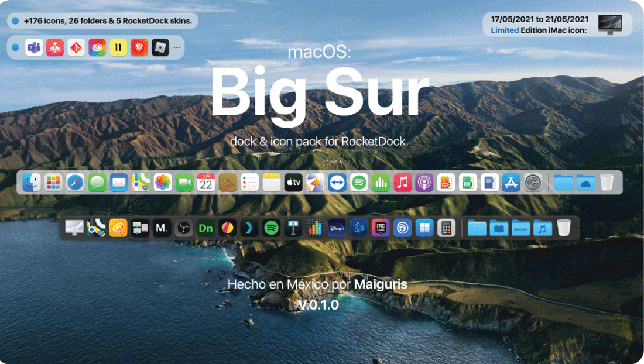Image resolution: width=644 pixels, height=364 pixels.
Task: Open Finder in the light dock
Action: 32,183
